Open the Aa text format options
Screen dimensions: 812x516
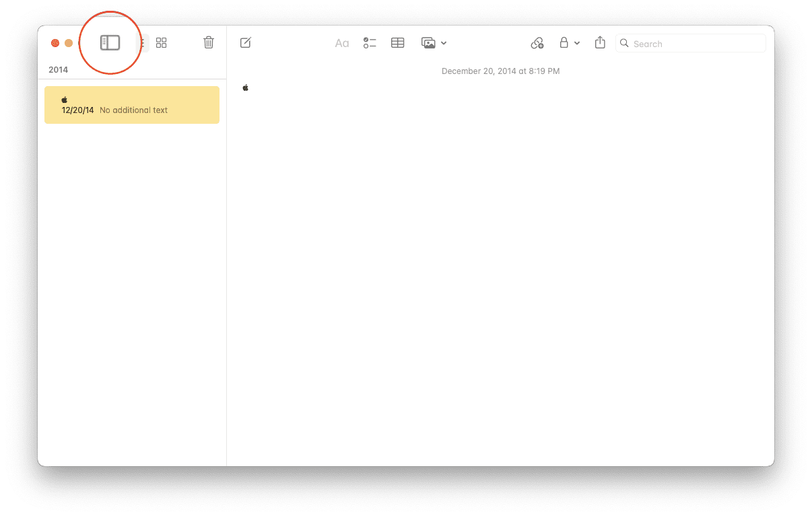click(342, 43)
